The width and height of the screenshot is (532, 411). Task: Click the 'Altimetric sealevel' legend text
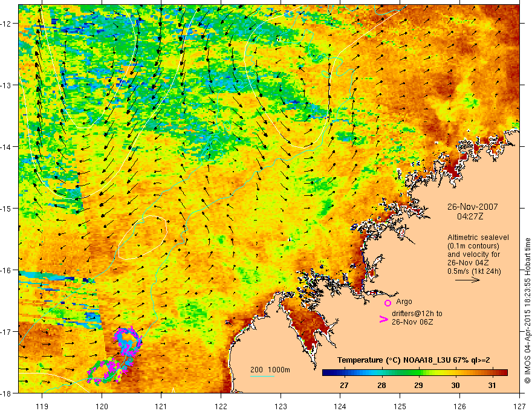tap(478, 238)
